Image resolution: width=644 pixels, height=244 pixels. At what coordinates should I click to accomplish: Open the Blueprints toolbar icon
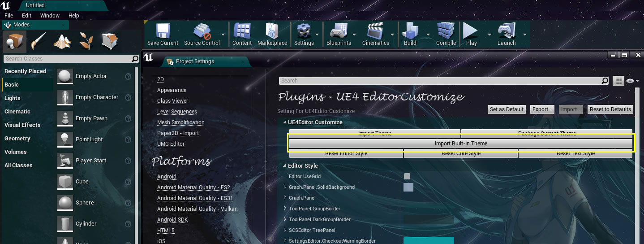(x=339, y=31)
